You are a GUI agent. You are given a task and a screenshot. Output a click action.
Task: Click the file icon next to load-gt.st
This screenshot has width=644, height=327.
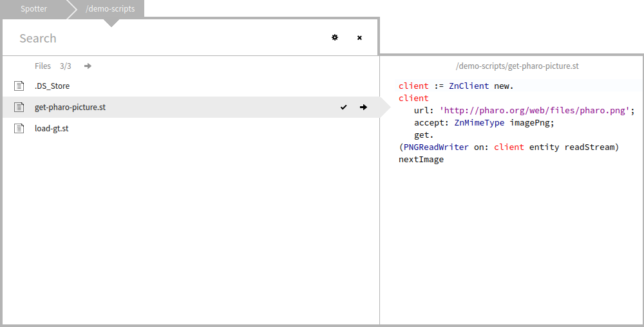[19, 129]
